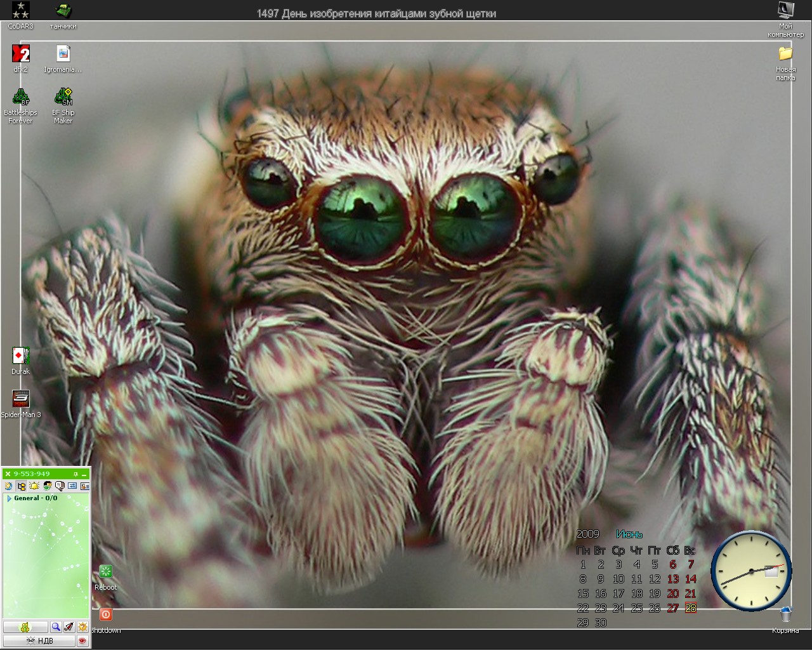The image size is (812, 650).
Task: Select calendar date 17
Action: 619,594
